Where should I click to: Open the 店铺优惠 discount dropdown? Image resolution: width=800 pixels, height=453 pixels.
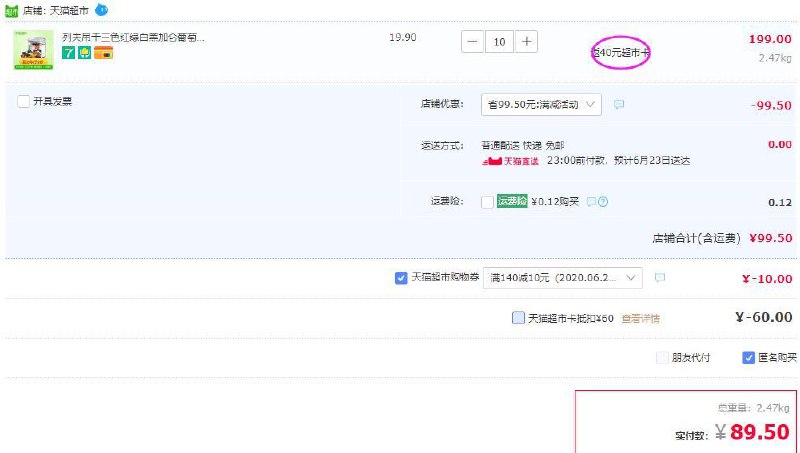[x=541, y=105]
